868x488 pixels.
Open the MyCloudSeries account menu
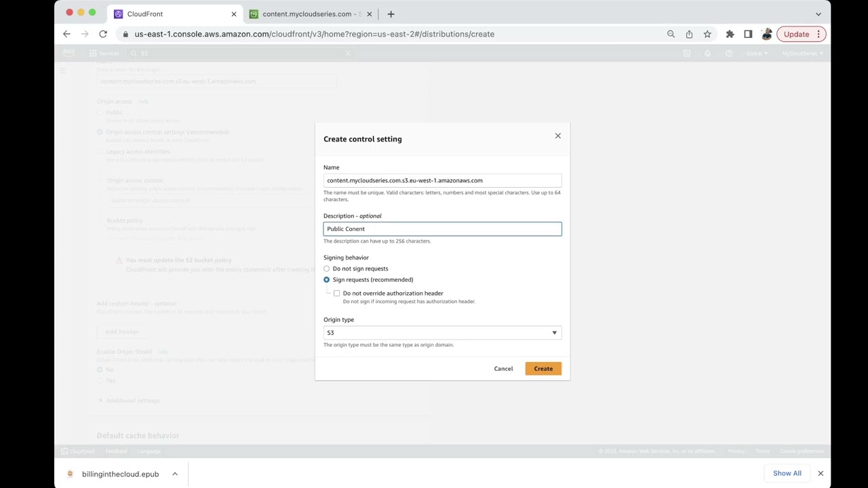pos(802,53)
